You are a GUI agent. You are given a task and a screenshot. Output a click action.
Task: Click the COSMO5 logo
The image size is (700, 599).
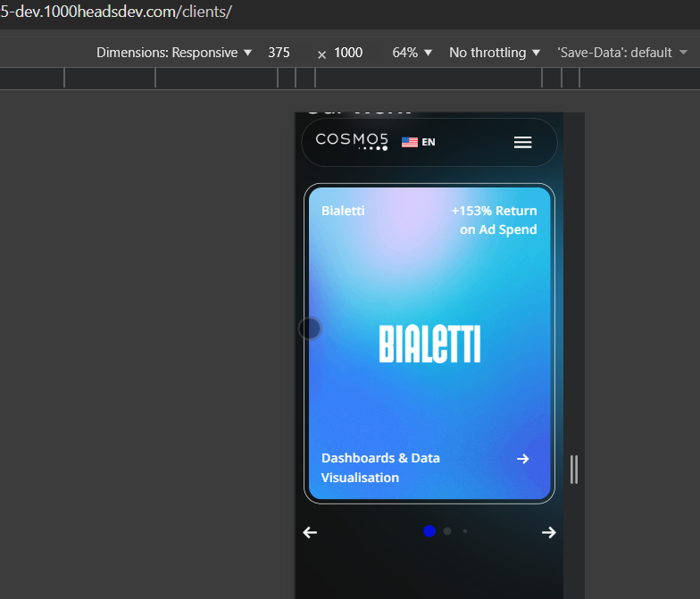click(x=352, y=141)
